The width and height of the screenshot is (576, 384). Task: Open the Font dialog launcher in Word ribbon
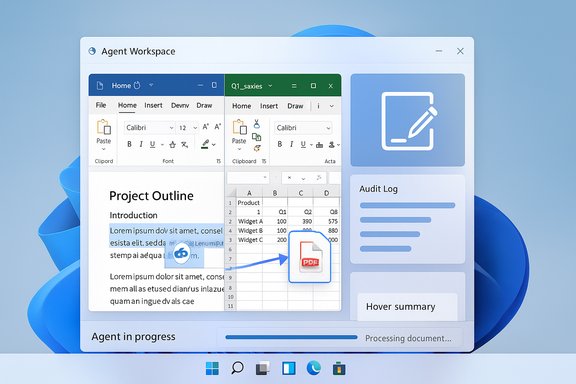219,161
